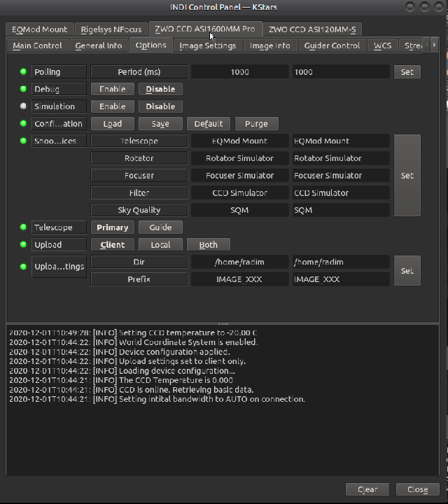
Task: Click 'The CCD Temperature is 0.000' log line
Action: pos(121,380)
